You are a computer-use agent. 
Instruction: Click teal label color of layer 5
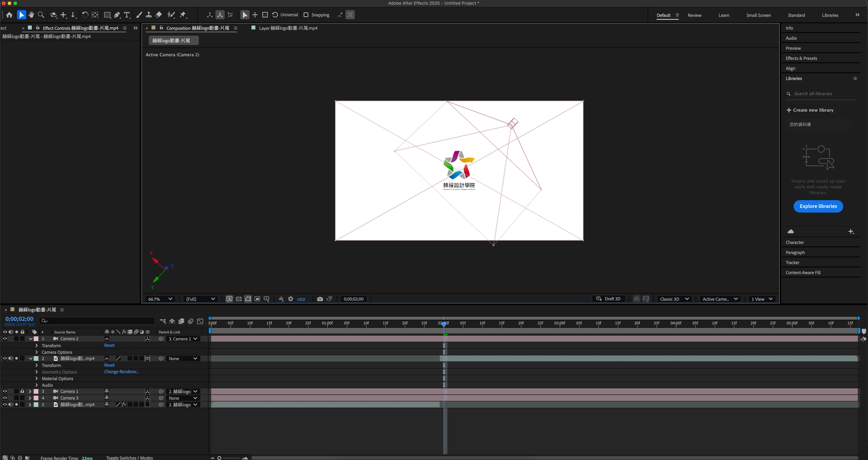(36, 404)
